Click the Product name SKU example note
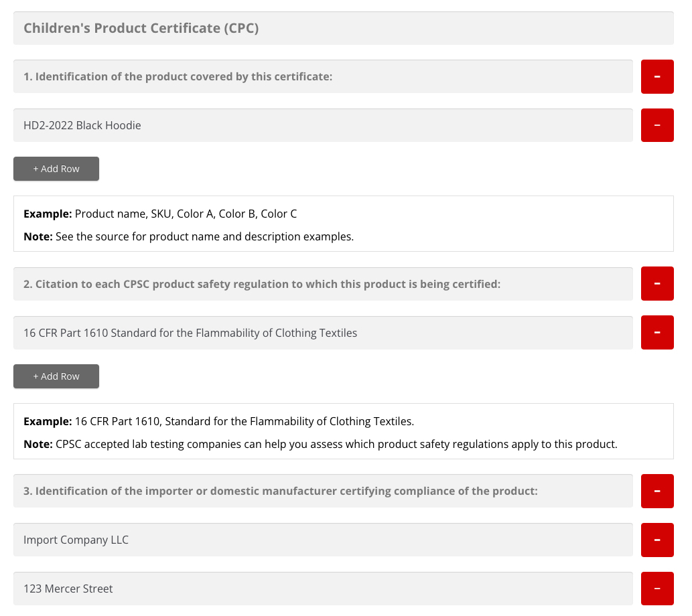This screenshot has width=692, height=616. coord(159,214)
